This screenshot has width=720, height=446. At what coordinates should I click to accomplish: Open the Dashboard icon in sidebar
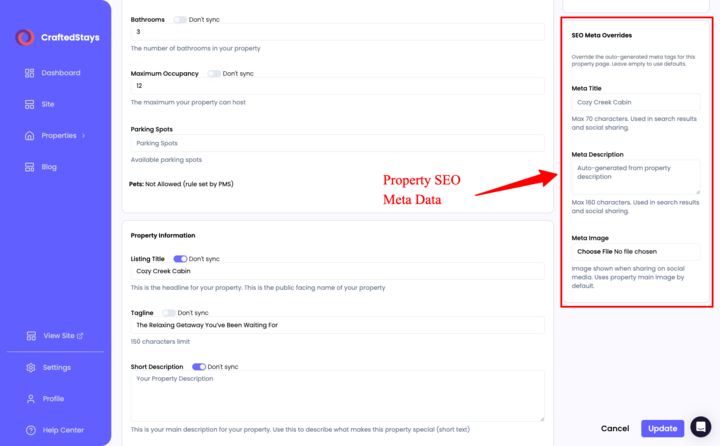pyautogui.click(x=29, y=73)
